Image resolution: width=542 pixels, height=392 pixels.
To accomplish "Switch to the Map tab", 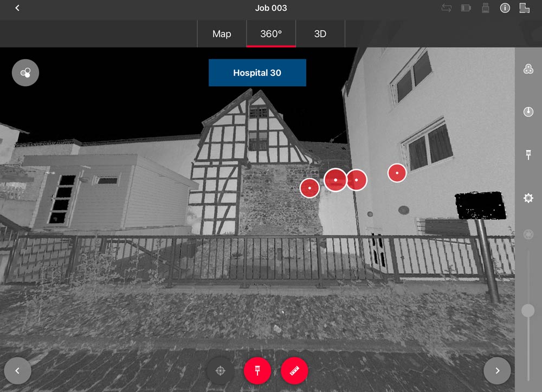I will (222, 34).
